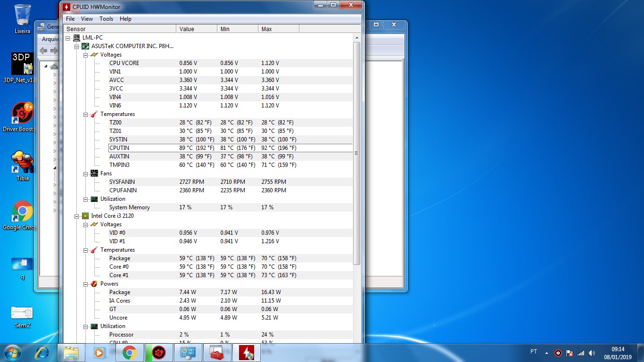Click the CPU Temperatures thermometer icon
The image size is (644, 362).
point(94,250)
